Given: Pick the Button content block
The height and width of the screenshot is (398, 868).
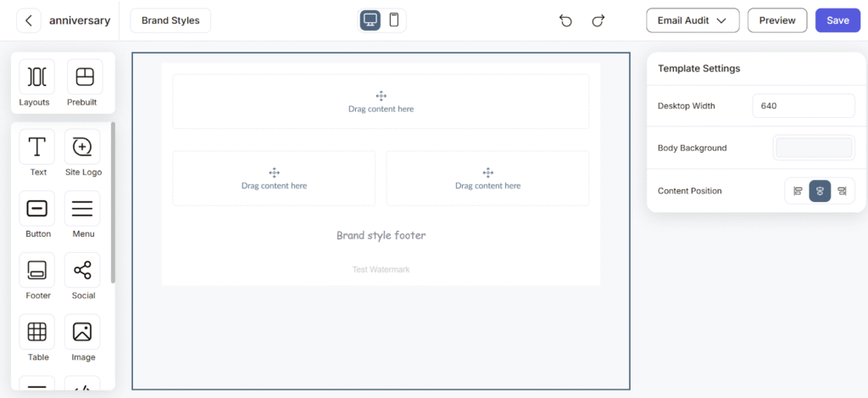Looking at the screenshot, I should [37, 209].
